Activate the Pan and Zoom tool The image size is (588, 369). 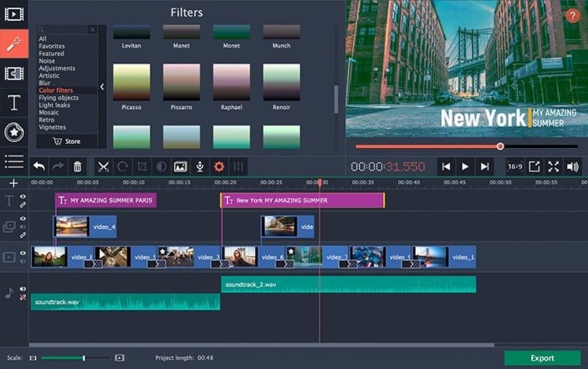(x=180, y=167)
